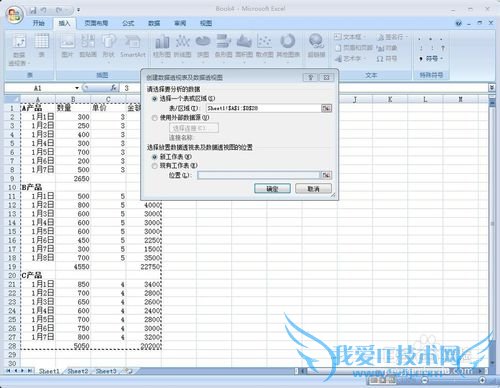This screenshot has width=500, height=388.
Task: Click the Redo icon in quick access toolbar
Action: coord(59,10)
